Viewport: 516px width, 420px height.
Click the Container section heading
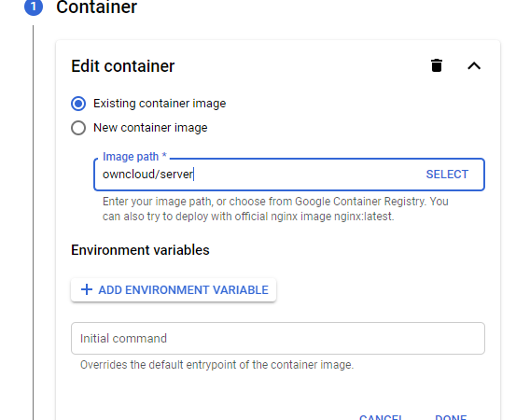pos(96,7)
